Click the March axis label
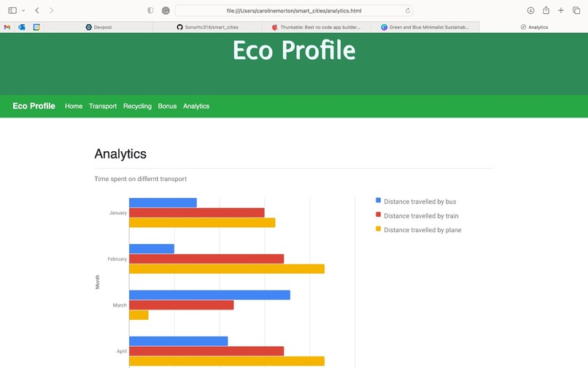 120,305
